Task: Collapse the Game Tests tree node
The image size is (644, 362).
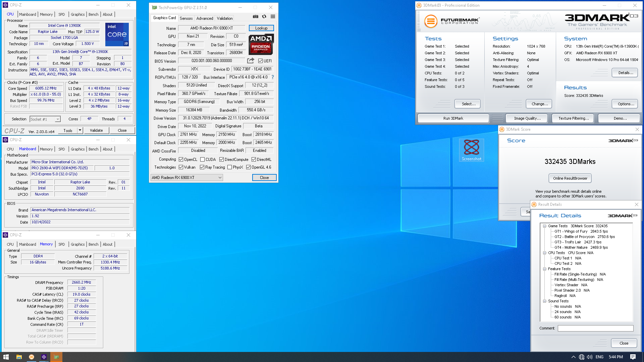Action: coord(545,226)
